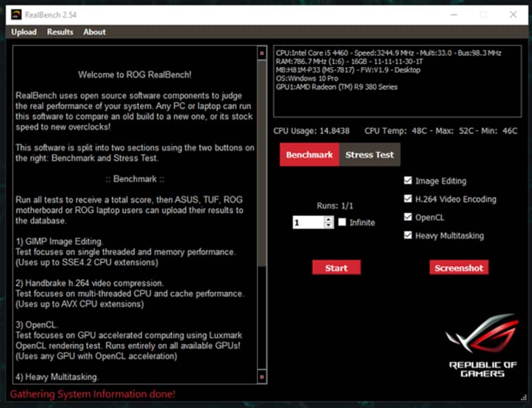This screenshot has width=532, height=408.
Task: Click the ':: Benchmark ::' section heading
Action: point(134,179)
